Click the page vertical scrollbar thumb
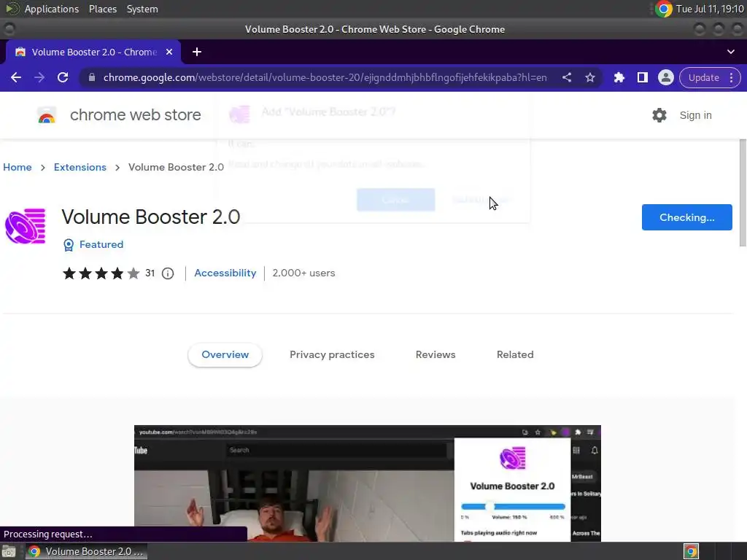 [742, 192]
